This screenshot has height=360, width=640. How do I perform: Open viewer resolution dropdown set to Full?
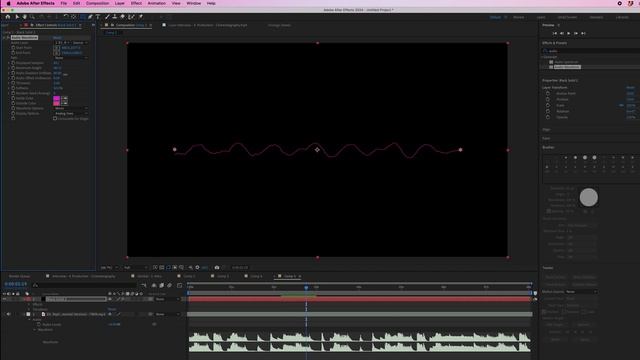(135, 267)
